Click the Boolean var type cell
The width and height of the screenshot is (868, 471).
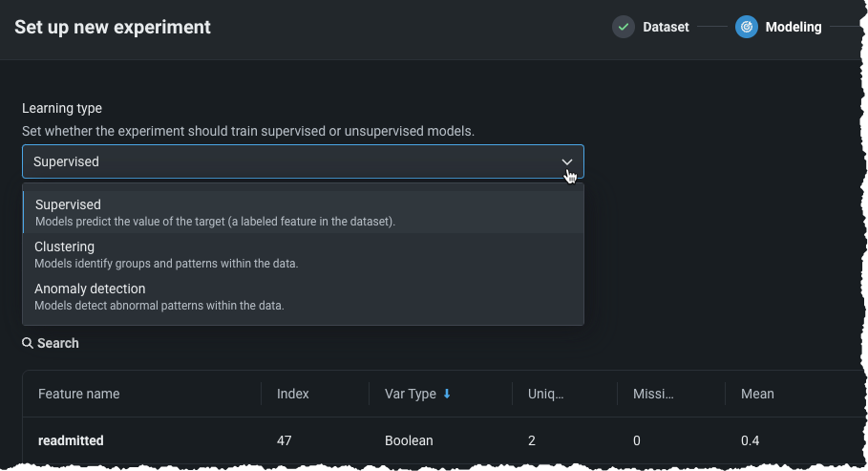click(409, 440)
